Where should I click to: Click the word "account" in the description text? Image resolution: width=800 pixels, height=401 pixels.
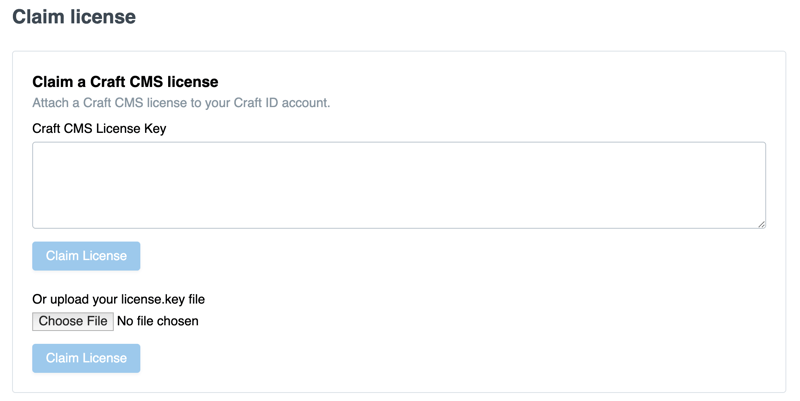[305, 103]
